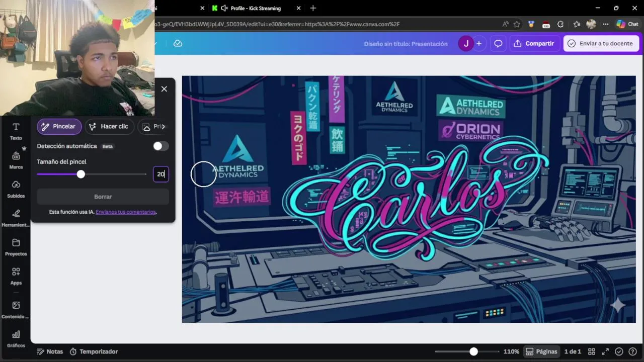Open the Herramientas panel
The image size is (644, 362).
pos(16,218)
